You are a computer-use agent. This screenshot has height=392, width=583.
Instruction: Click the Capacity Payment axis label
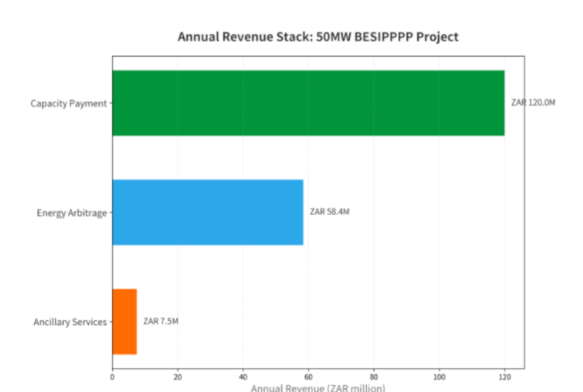(68, 103)
